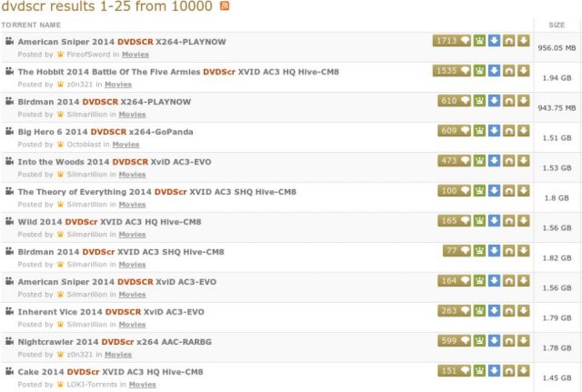Screen dimensions: 582x392
Task: Open comments badge 1713 for American Sniper PLAYNOW
Action: [x=451, y=41]
